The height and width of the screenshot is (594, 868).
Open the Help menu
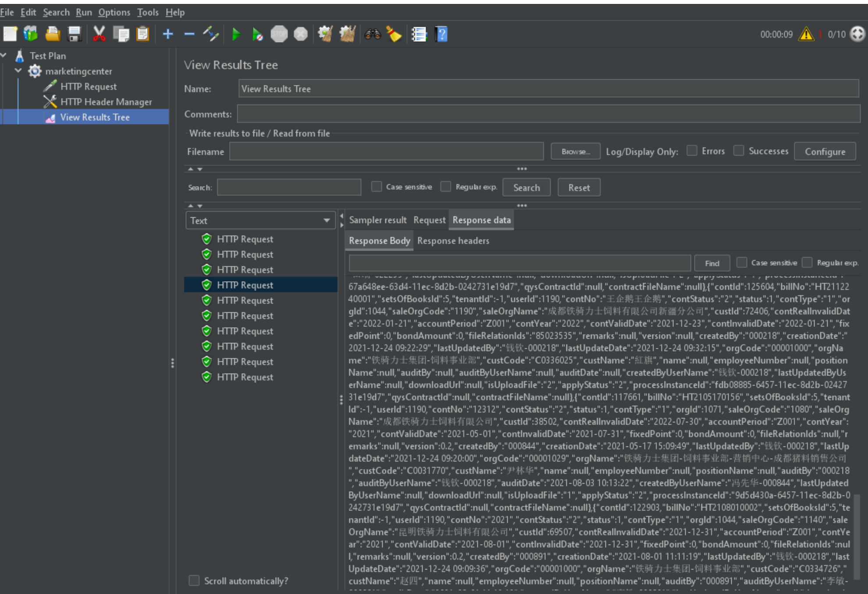pyautogui.click(x=175, y=12)
